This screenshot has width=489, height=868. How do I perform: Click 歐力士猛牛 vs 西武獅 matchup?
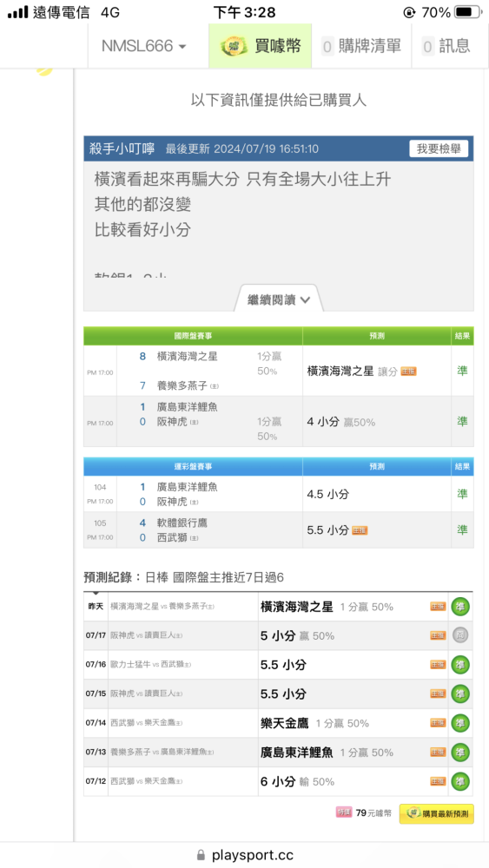coord(151,665)
